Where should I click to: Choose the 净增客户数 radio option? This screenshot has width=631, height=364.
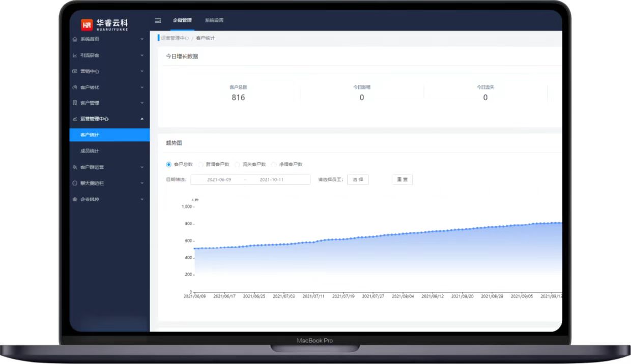tap(274, 164)
